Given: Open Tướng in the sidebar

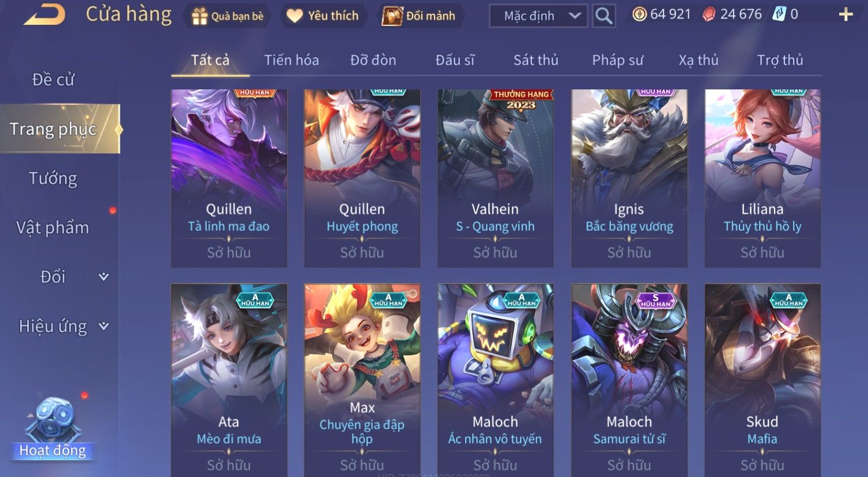Looking at the screenshot, I should (53, 178).
